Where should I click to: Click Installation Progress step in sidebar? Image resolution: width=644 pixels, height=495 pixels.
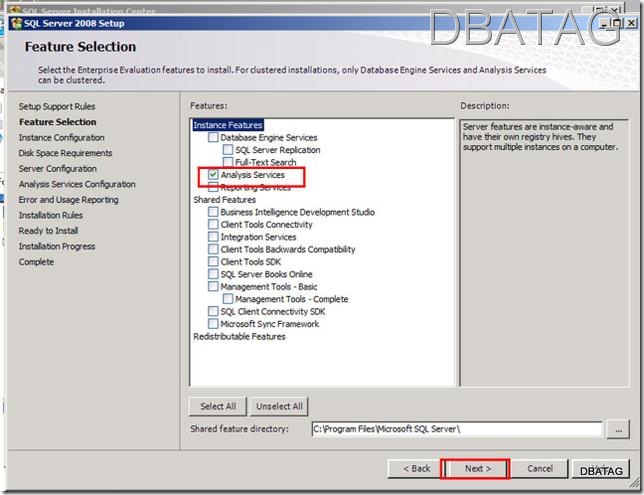57,246
